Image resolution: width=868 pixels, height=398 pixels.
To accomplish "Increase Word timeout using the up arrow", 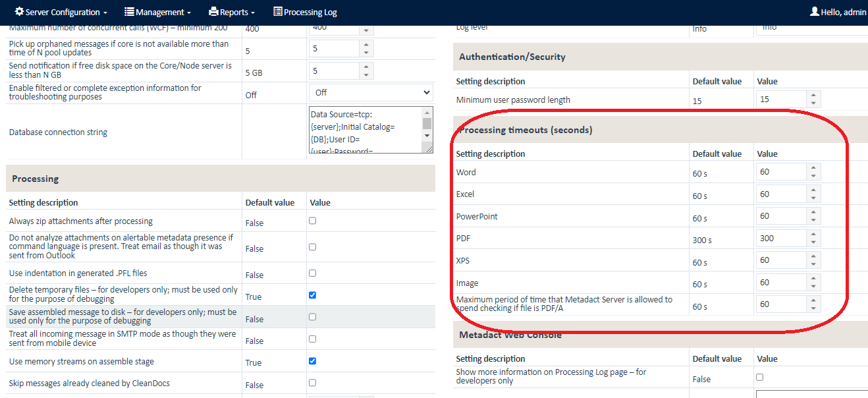I will [x=814, y=168].
